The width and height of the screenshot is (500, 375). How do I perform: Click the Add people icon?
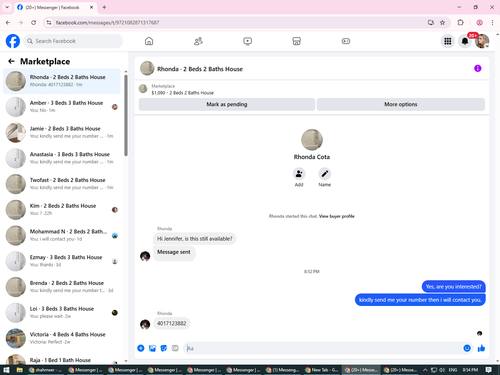point(299,174)
